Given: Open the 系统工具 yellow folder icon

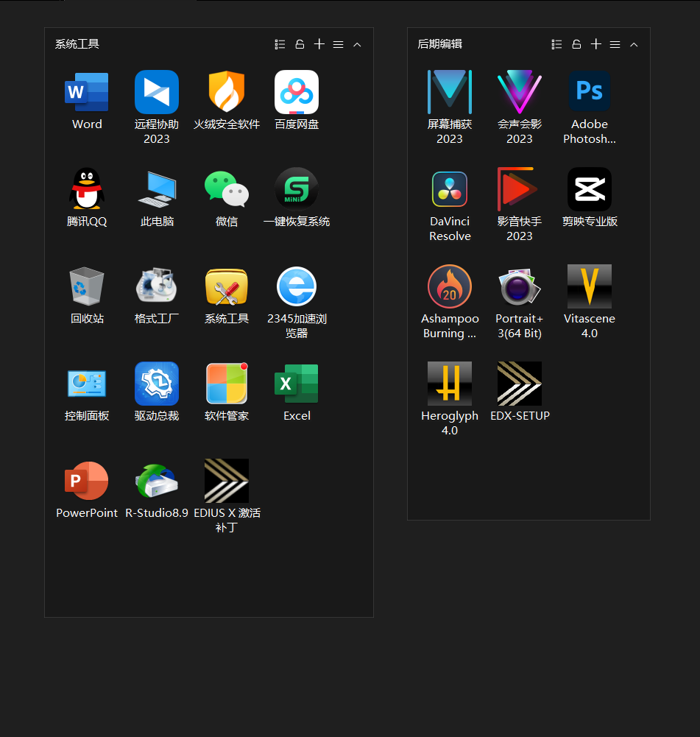Looking at the screenshot, I should tap(227, 286).
